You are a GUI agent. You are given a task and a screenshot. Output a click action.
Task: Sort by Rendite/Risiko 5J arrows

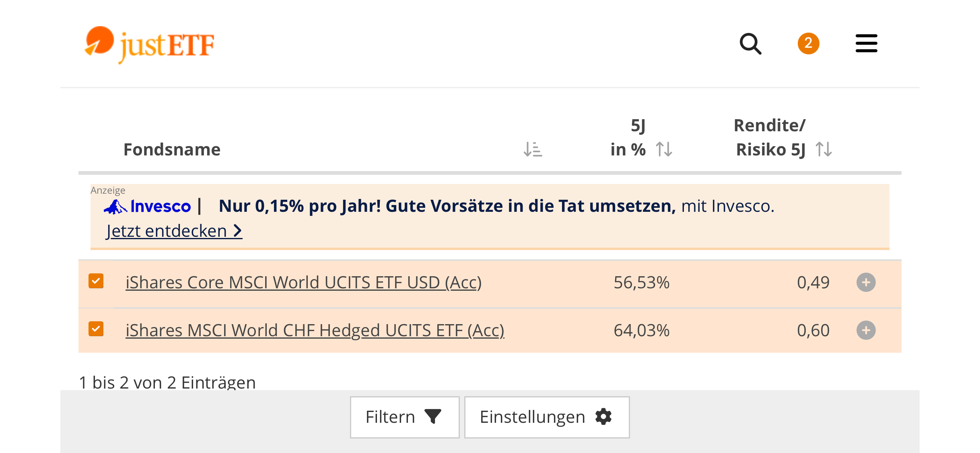pyautogui.click(x=824, y=149)
